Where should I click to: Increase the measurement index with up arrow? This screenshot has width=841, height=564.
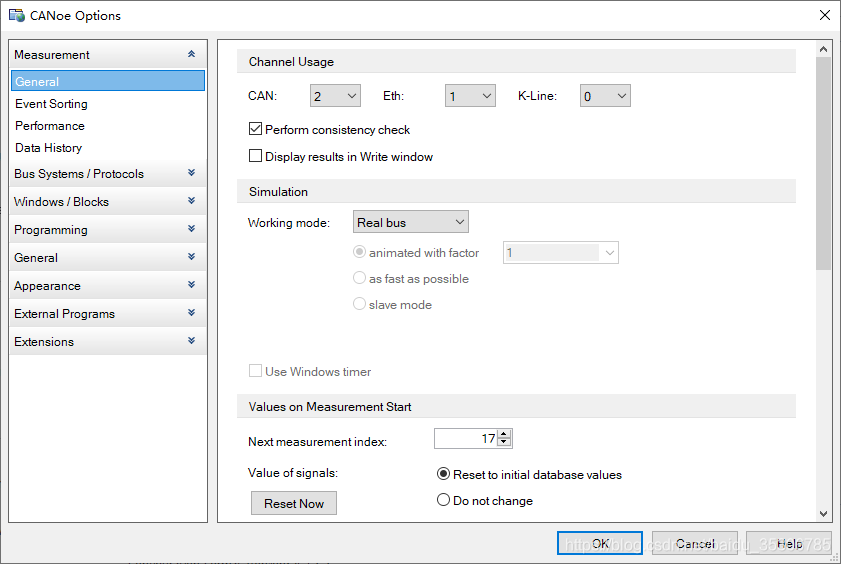coord(504,434)
